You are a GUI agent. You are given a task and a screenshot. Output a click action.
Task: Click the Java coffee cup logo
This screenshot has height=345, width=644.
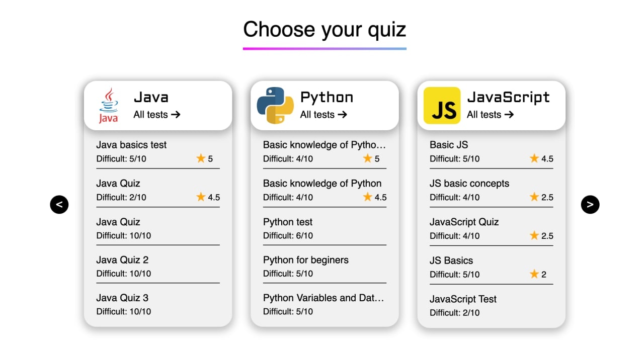point(109,106)
